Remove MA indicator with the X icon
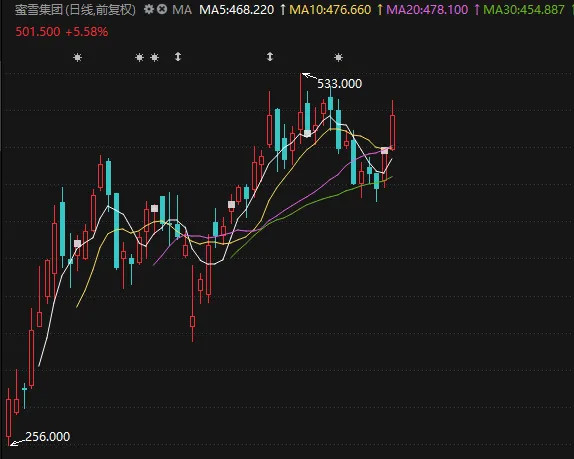Viewport: 574px width, 459px height. click(x=162, y=9)
